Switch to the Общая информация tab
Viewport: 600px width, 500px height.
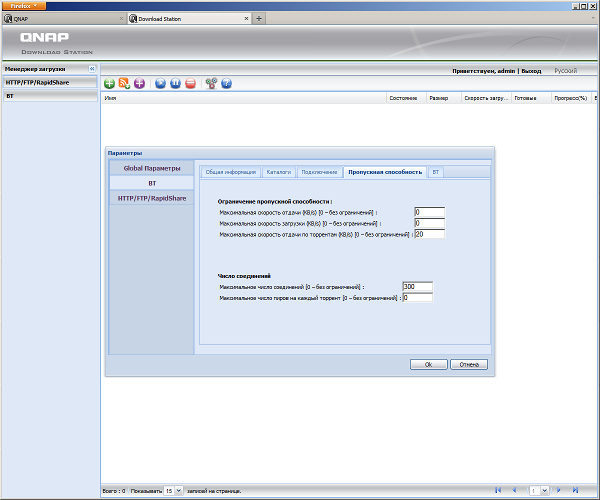[231, 172]
